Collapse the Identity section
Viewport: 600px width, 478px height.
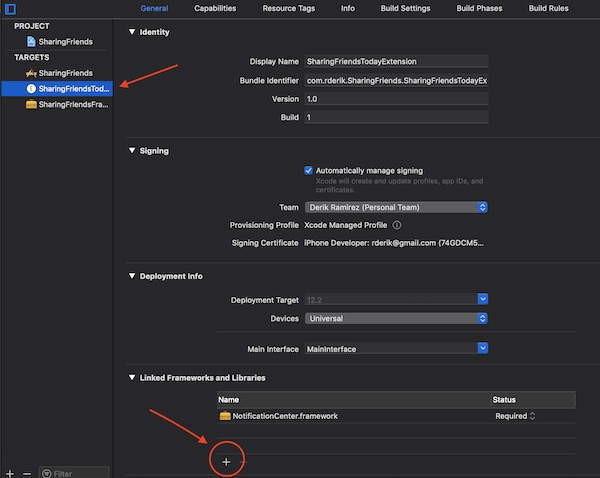point(132,32)
